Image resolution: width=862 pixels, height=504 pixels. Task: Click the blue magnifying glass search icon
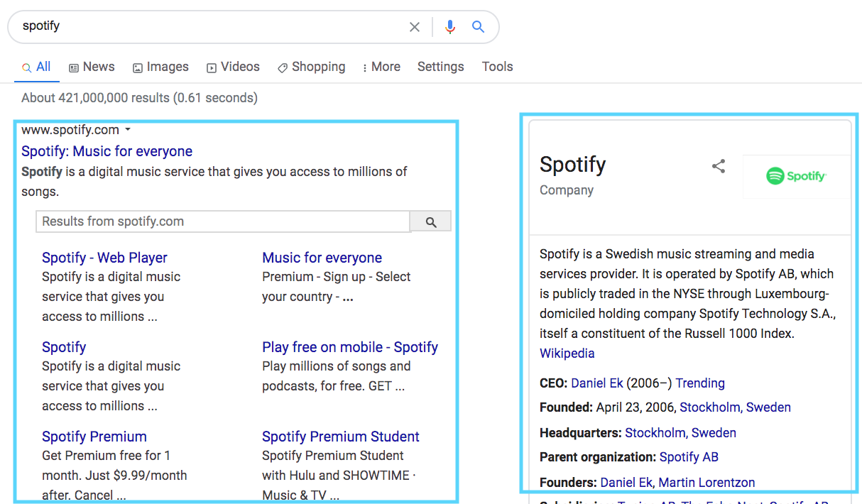tap(479, 27)
